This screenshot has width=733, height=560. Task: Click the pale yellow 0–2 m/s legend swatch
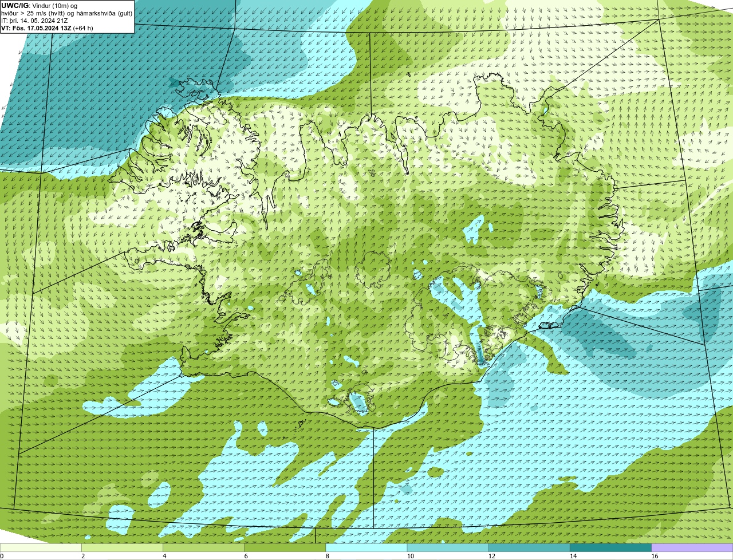click(x=41, y=547)
